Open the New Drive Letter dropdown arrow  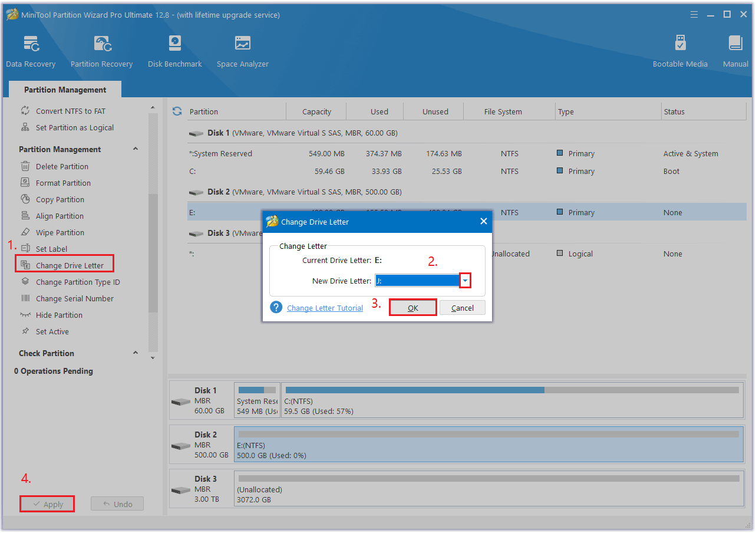pyautogui.click(x=465, y=281)
